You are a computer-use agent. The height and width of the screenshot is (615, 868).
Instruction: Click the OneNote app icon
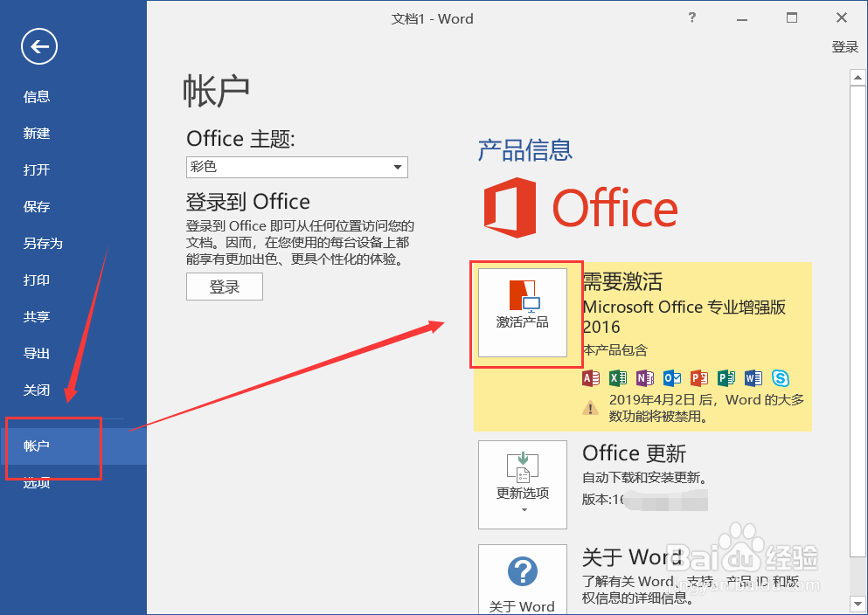[645, 378]
